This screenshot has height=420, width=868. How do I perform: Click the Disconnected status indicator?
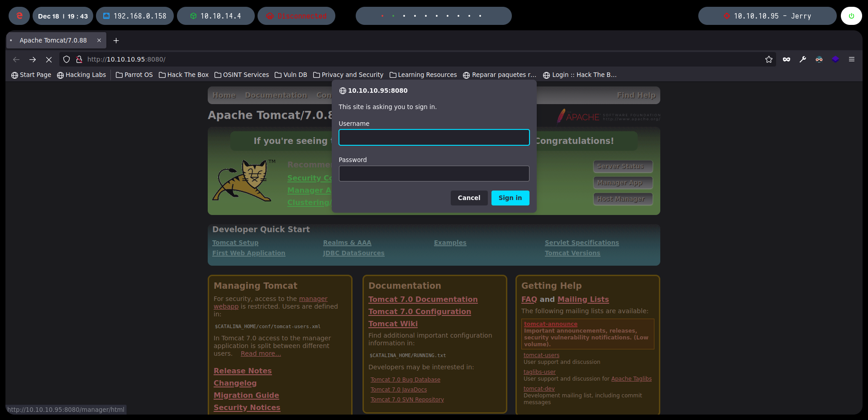tap(296, 16)
